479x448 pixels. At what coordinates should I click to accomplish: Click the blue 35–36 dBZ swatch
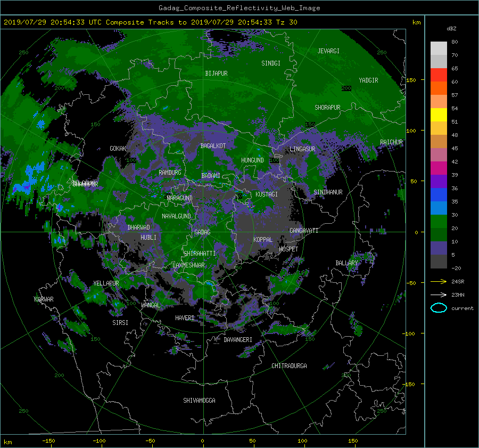439,195
